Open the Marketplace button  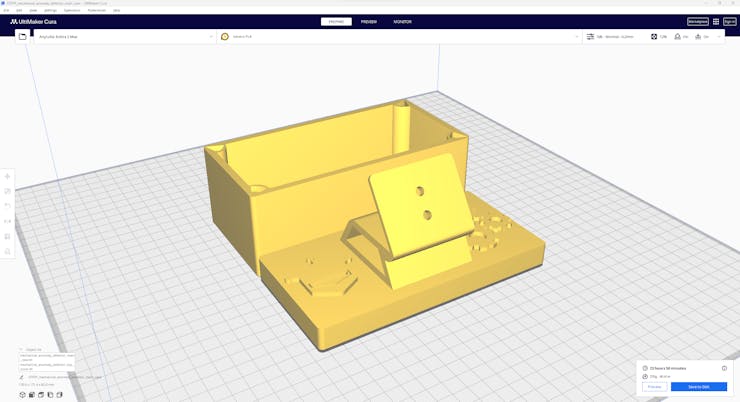pos(698,22)
